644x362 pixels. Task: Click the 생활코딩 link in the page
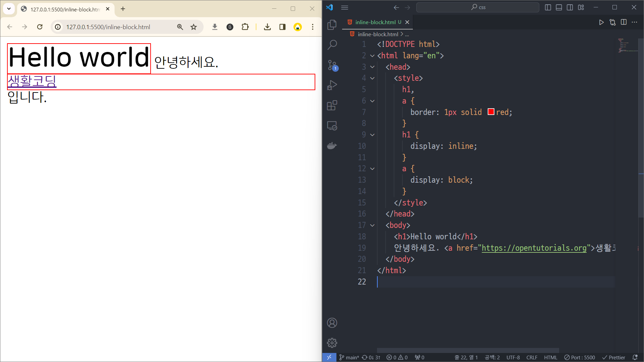32,81
